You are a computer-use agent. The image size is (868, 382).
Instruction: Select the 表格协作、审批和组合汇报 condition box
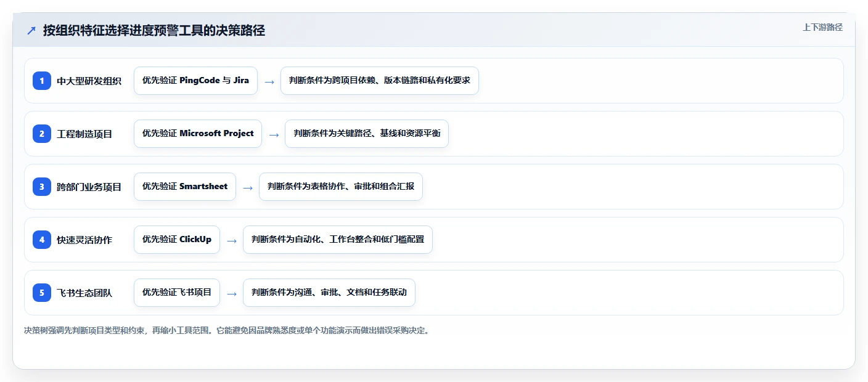pos(341,187)
